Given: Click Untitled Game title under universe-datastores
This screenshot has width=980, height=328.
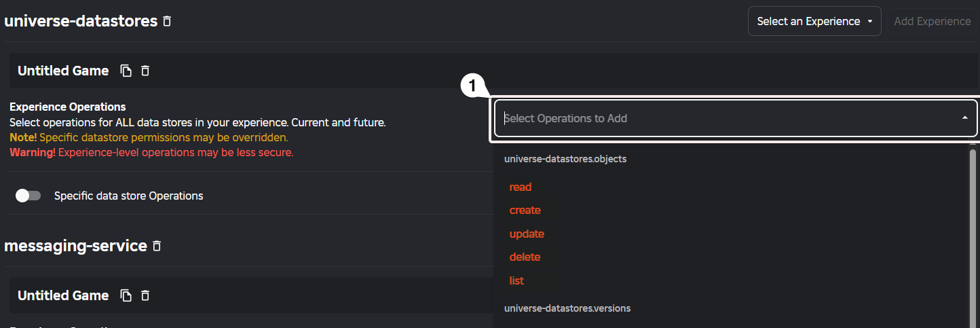Looking at the screenshot, I should point(63,71).
